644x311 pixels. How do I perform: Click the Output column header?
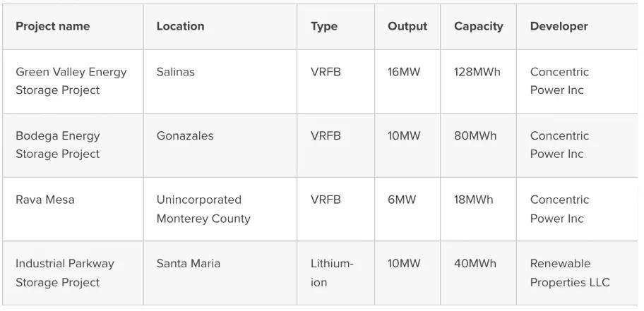[407, 27]
